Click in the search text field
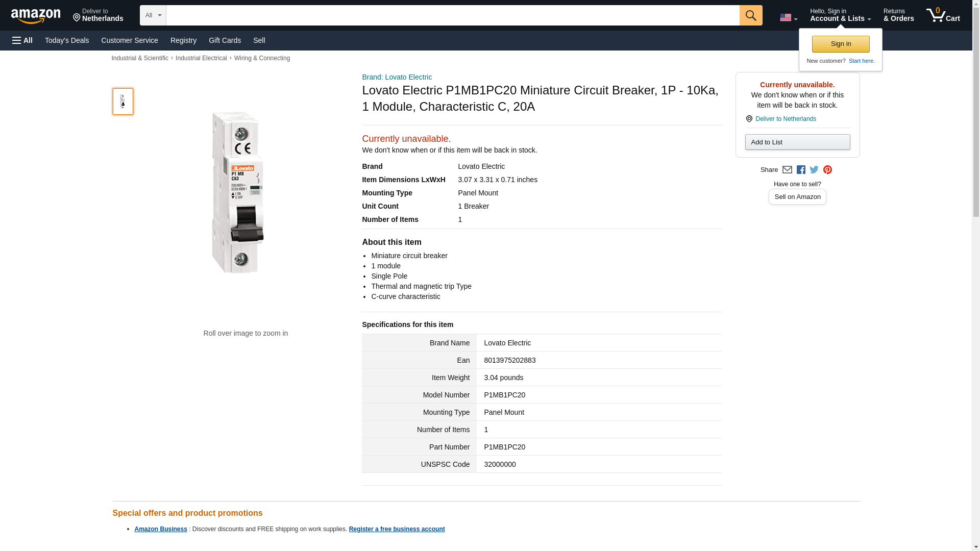Screen dimensions: 980x551 452,15
